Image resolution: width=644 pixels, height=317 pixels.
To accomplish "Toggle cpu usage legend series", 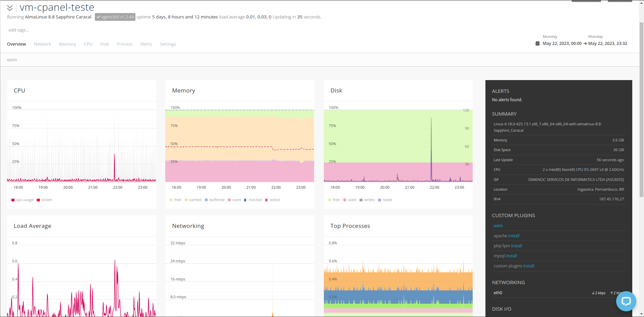I will pyautogui.click(x=22, y=200).
